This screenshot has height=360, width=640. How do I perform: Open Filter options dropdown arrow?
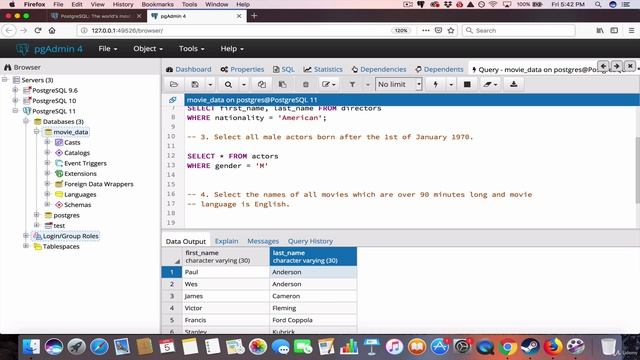[x=367, y=84]
